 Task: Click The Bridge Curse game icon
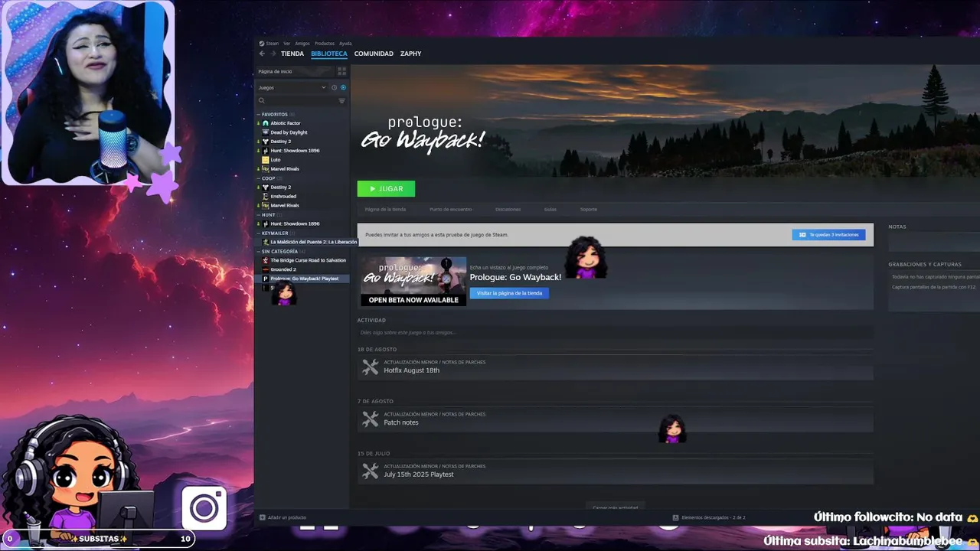point(266,260)
